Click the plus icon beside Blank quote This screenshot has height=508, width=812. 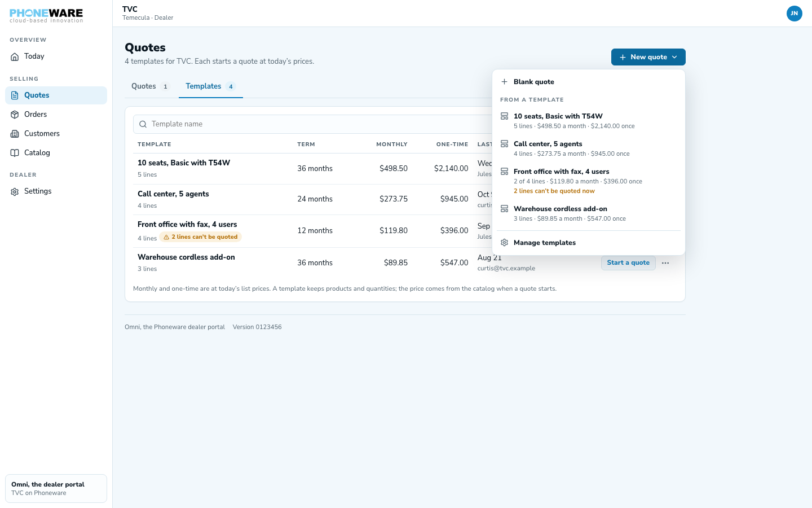click(x=505, y=82)
